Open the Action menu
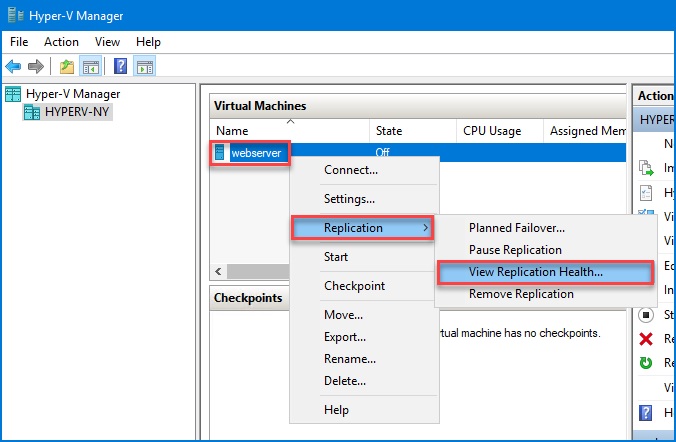The width and height of the screenshot is (676, 442). (61, 42)
